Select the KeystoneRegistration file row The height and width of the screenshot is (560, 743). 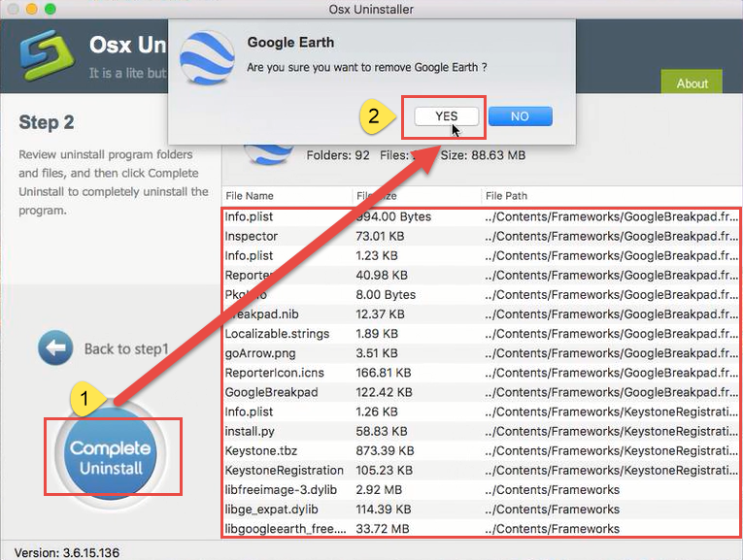click(278, 470)
